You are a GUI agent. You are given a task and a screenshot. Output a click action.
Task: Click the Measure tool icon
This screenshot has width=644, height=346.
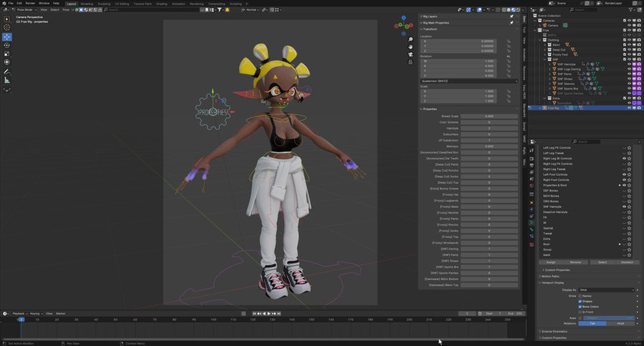(x=7, y=80)
